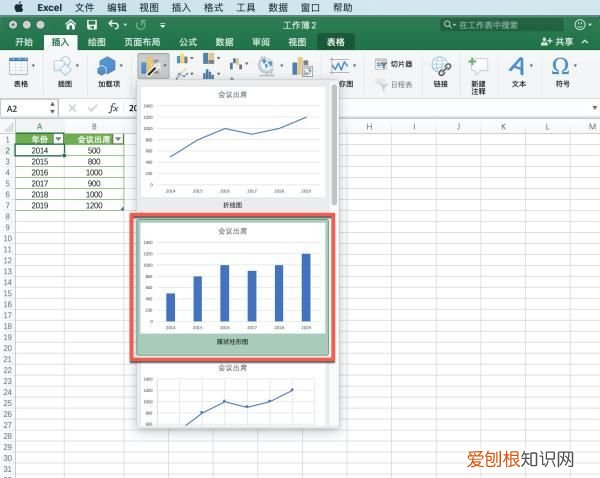
Task: Click the Name Box stepper arrows
Action: (x=52, y=108)
